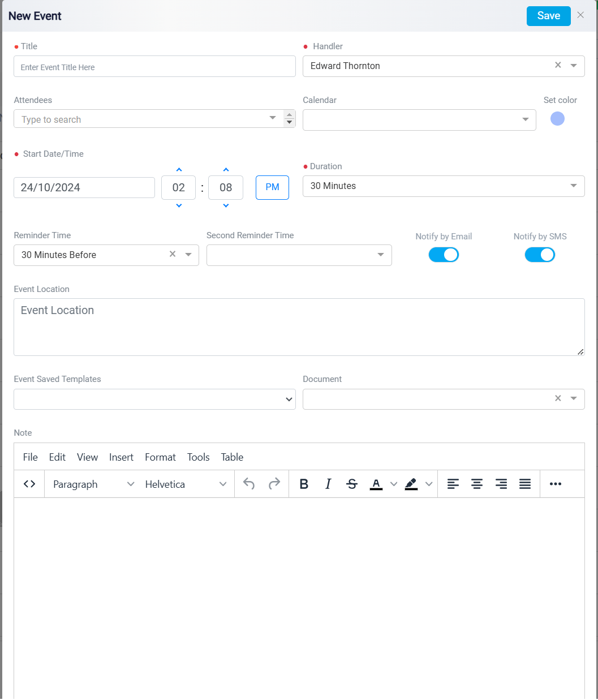Select the strikethrough icon

point(352,484)
